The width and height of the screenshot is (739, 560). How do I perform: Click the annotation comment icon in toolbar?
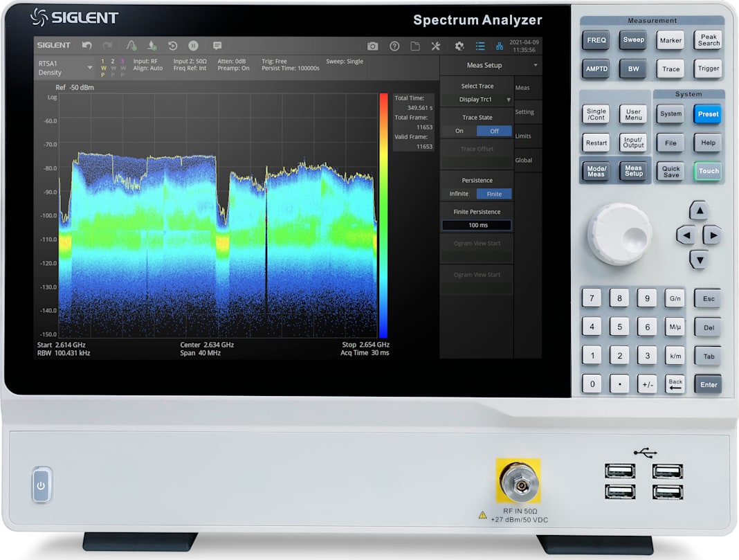coord(217,44)
